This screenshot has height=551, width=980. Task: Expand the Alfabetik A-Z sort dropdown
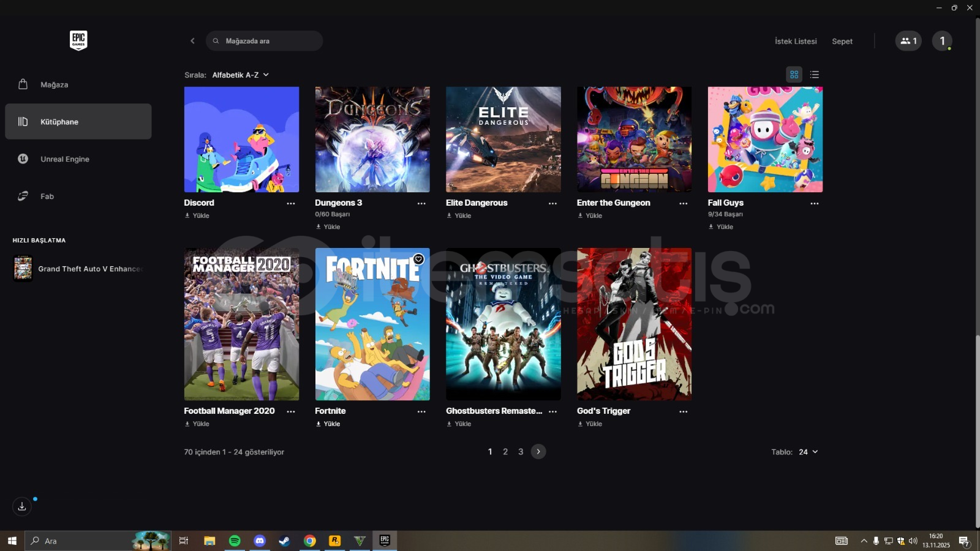(x=241, y=75)
